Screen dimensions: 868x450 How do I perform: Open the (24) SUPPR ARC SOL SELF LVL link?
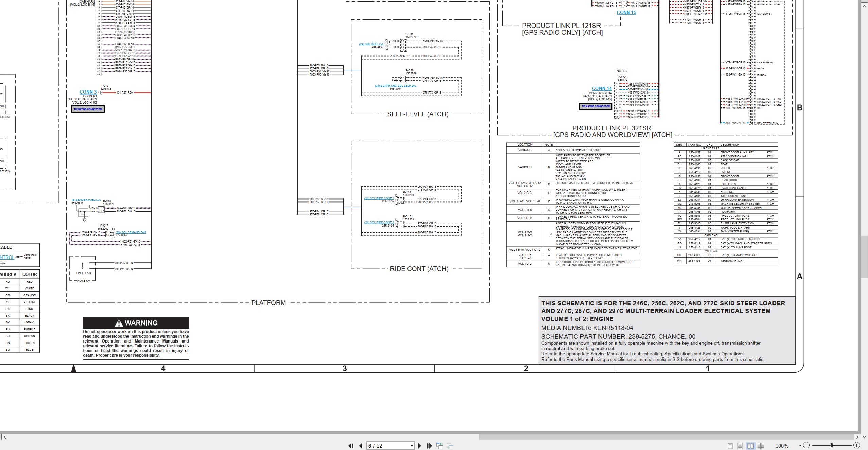click(x=396, y=86)
